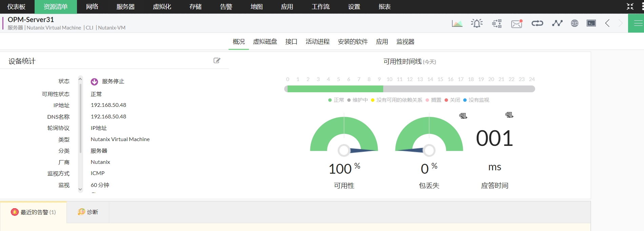The height and width of the screenshot is (231, 644).
Task: Switch to the 应用 tab under device header
Action: pyautogui.click(x=382, y=42)
